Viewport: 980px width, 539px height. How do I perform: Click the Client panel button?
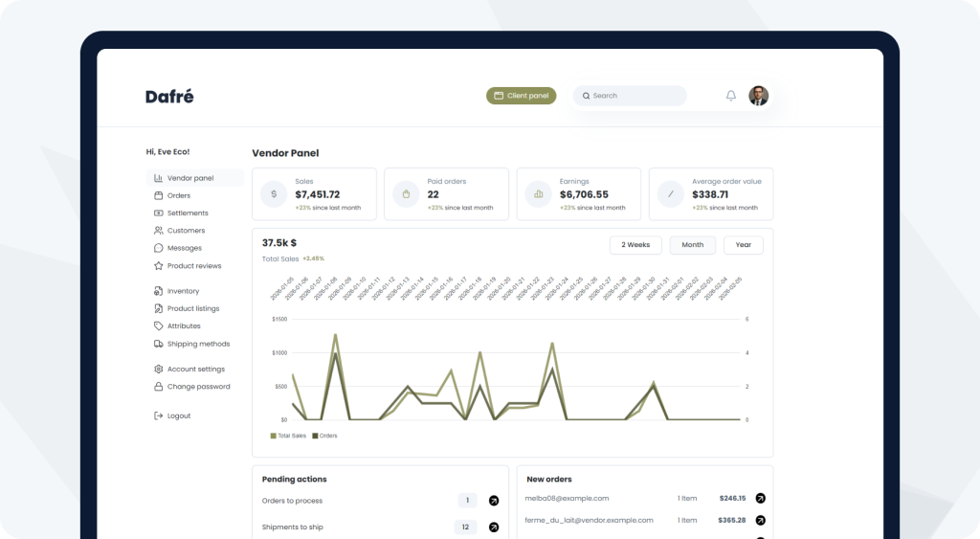click(x=521, y=96)
